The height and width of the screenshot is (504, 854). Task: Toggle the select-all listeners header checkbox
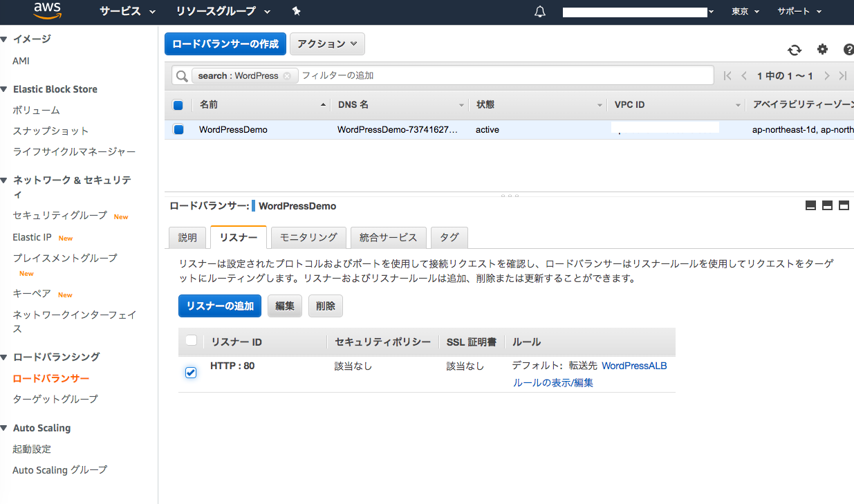(x=192, y=340)
